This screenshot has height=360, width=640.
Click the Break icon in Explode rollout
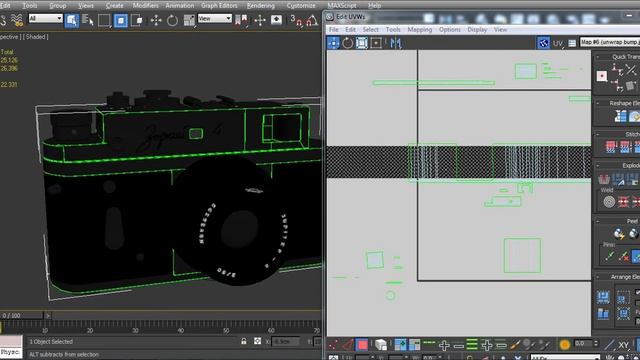tap(604, 179)
